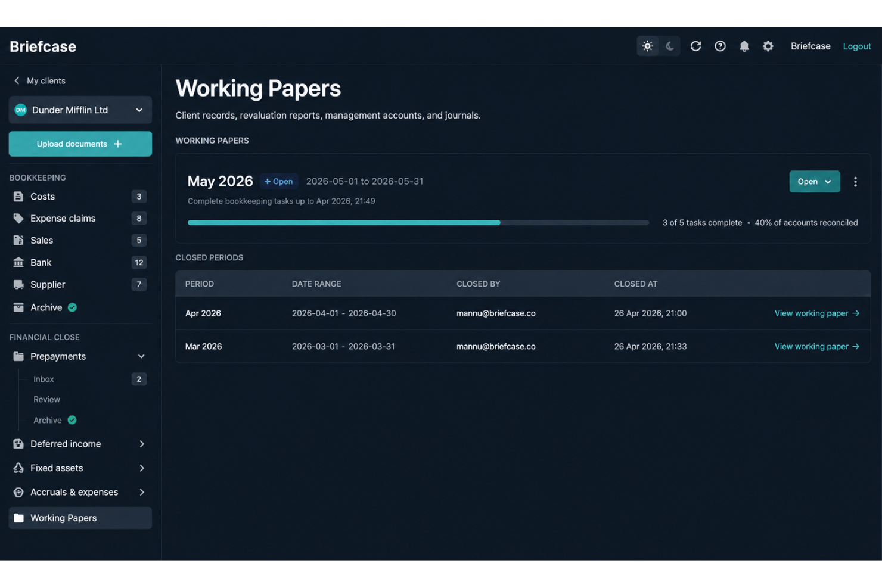View working paper for Apr 2026

[816, 313]
